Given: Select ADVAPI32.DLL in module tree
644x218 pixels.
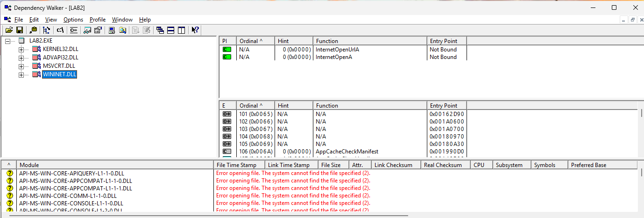Looking at the screenshot, I should tap(60, 58).
